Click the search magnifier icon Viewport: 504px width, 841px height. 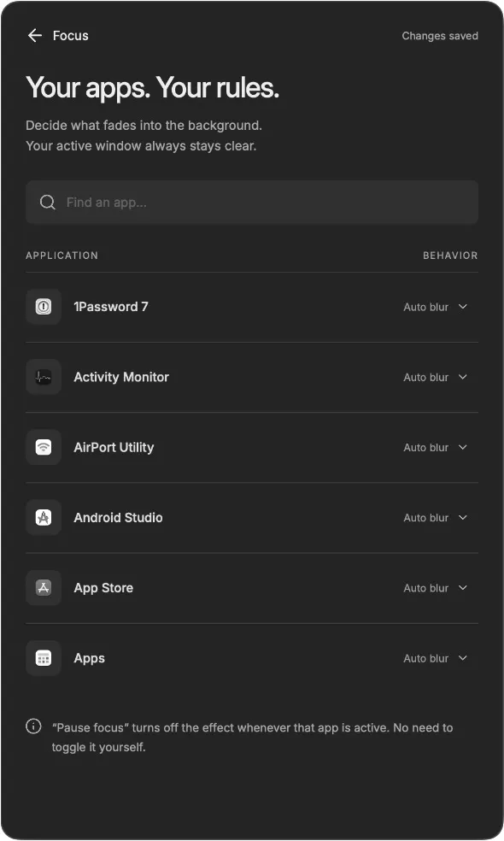pos(48,203)
